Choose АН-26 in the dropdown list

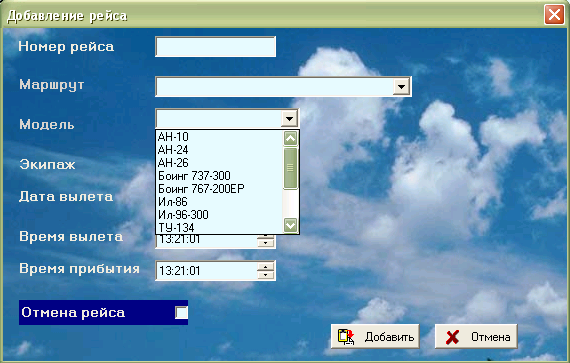220,163
